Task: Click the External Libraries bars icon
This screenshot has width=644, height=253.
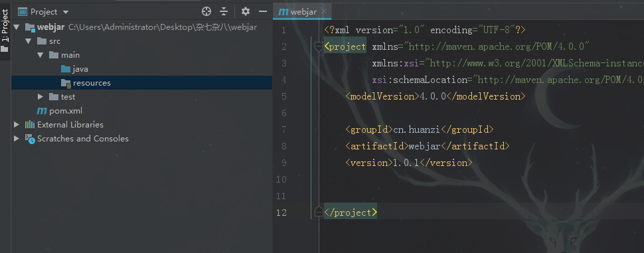Action: [30, 124]
